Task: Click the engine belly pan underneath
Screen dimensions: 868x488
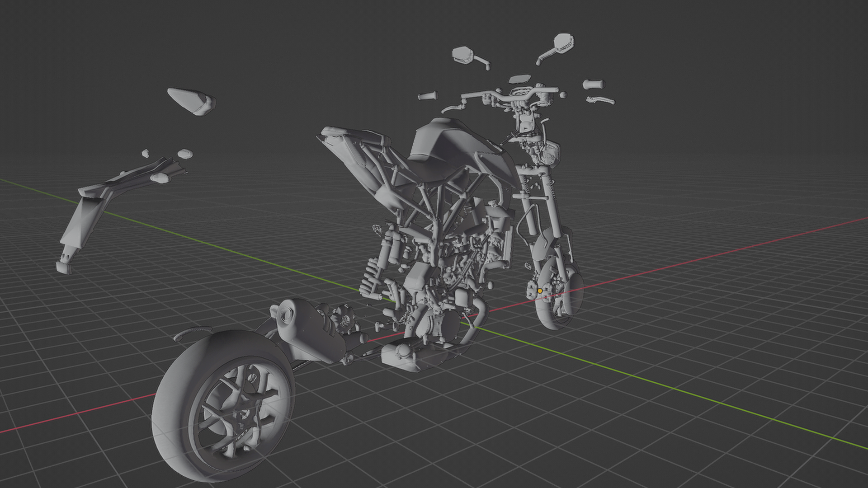Action: [416, 357]
